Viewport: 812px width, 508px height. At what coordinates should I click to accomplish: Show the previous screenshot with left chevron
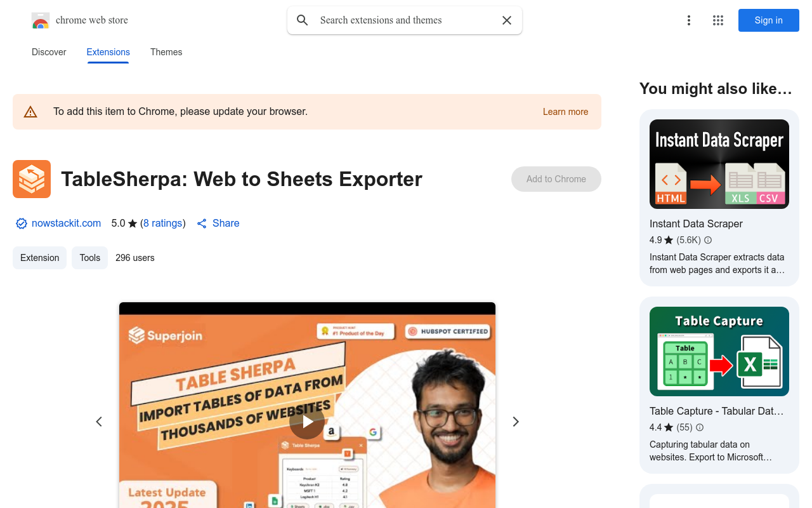99,422
